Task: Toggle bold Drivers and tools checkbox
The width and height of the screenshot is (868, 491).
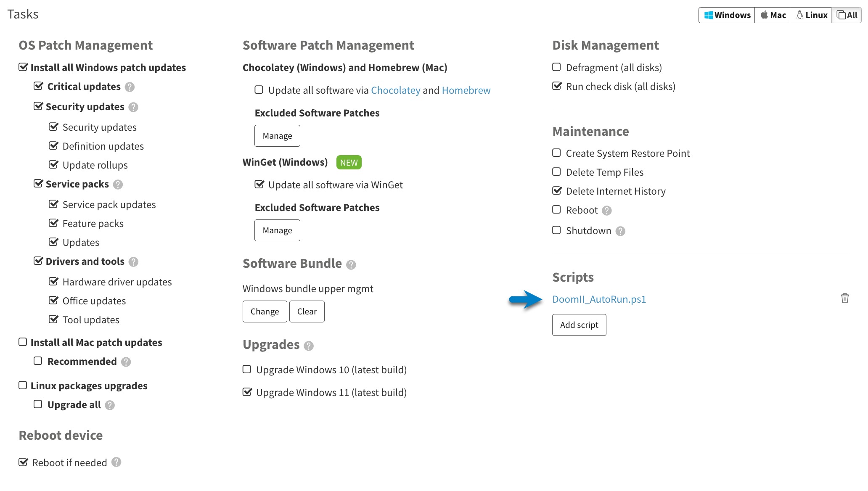Action: coord(38,261)
